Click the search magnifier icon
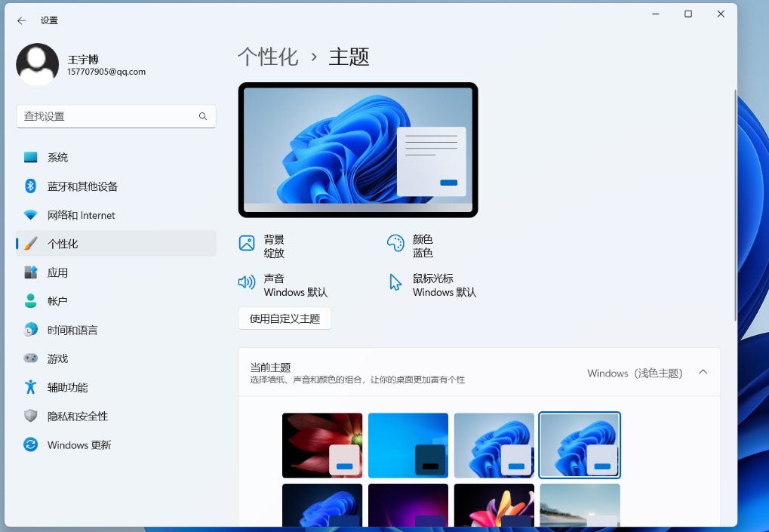Image resolution: width=769 pixels, height=532 pixels. (x=202, y=116)
